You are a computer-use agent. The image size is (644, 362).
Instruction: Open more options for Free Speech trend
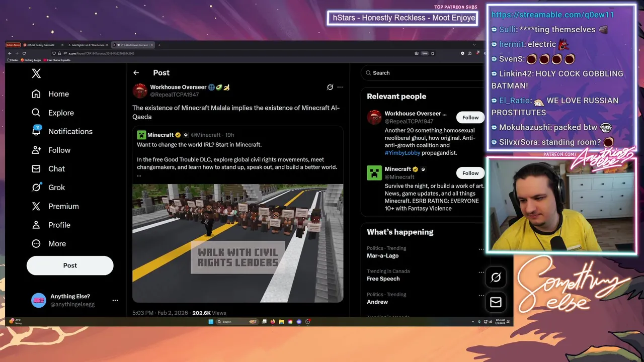(481, 273)
